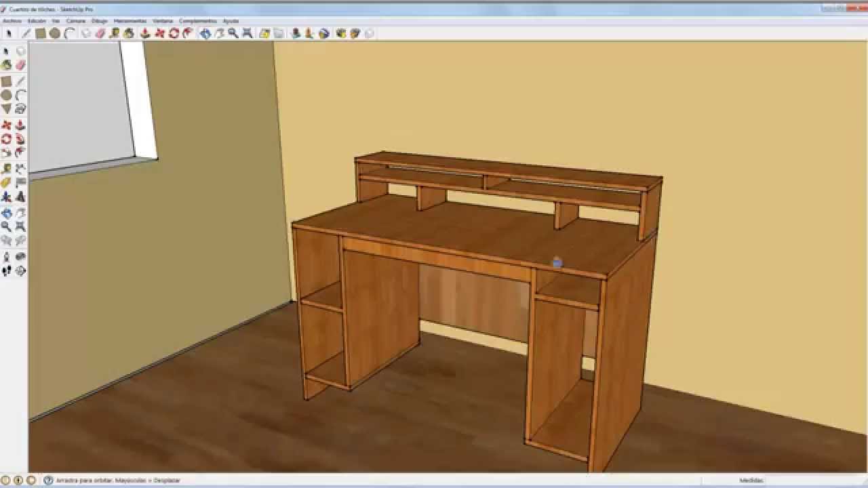
Task: Select Section Plane tool in left palette
Action: click(x=20, y=270)
